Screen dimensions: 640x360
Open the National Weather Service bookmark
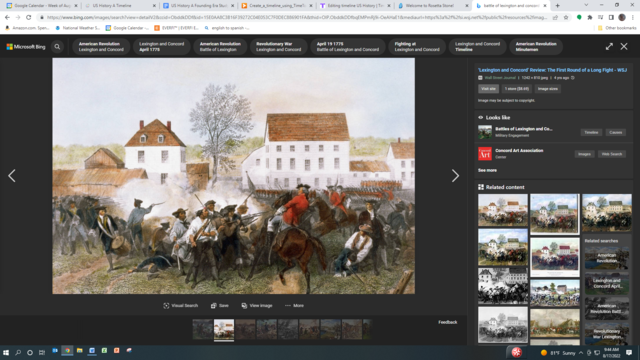[78, 28]
